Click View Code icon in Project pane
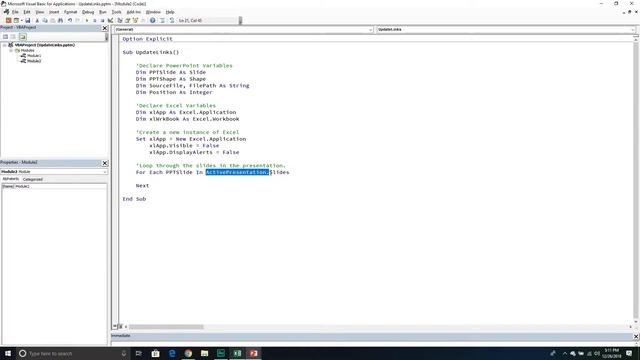Image resolution: width=640 pixels, height=360 pixels. [x=5, y=37]
